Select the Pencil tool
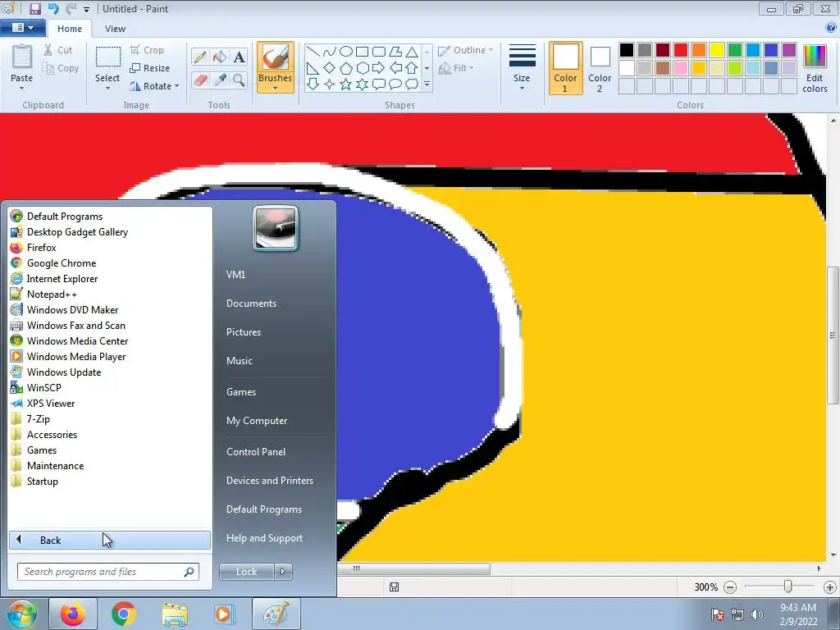The image size is (840, 630). pos(200,57)
